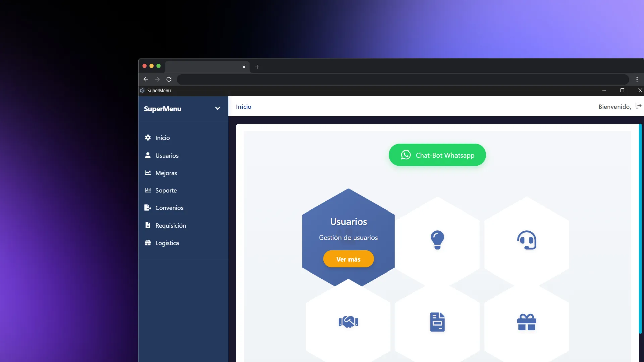Screen dimensions: 644x362
Task: Open Usuarios in the sidebar
Action: click(167, 156)
